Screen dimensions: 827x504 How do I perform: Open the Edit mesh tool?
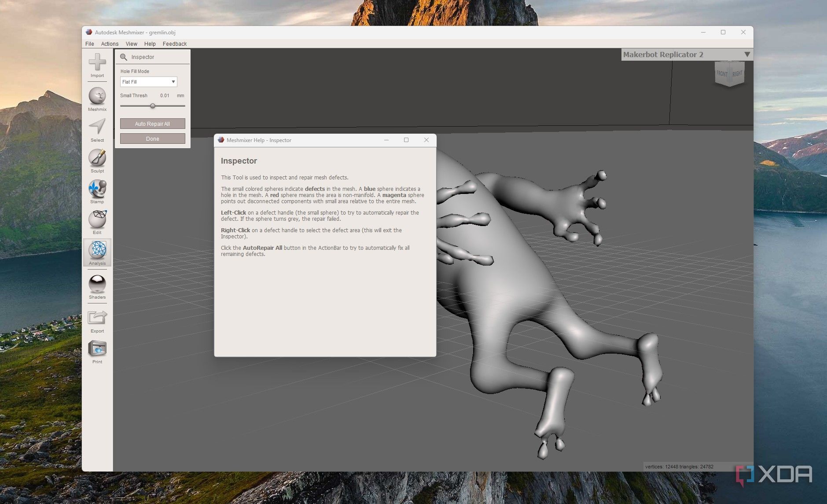[97, 219]
